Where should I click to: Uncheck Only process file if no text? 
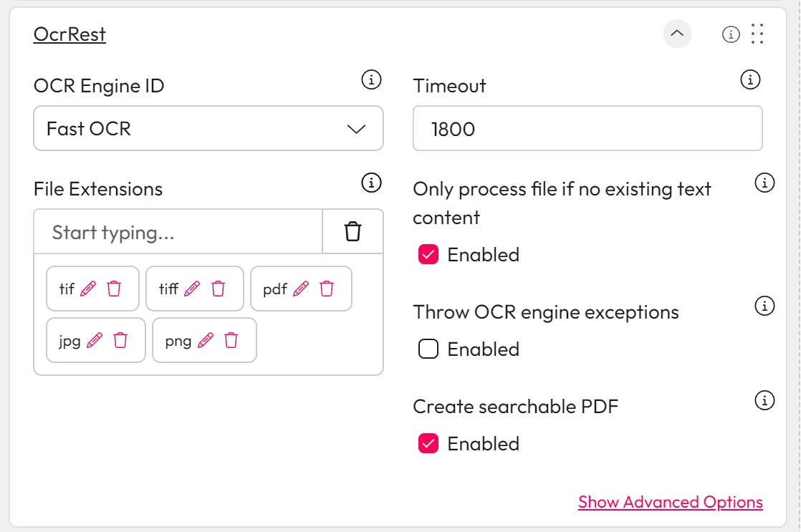[x=428, y=255]
